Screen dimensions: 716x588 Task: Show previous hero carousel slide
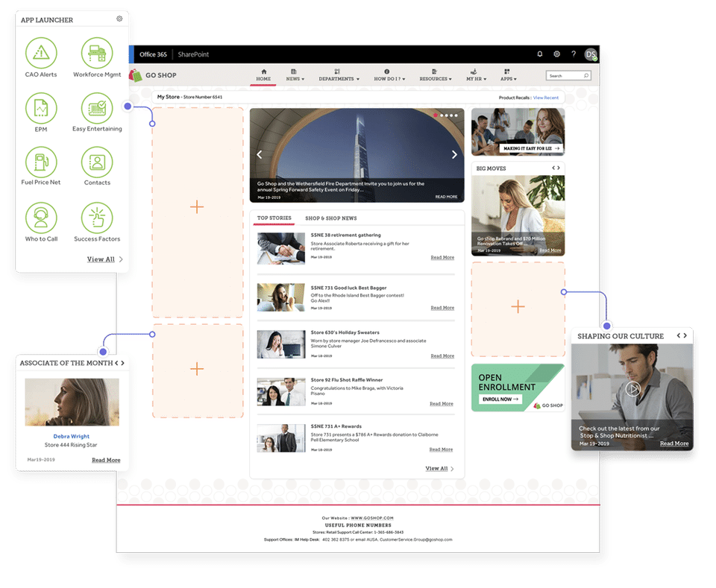point(260,155)
